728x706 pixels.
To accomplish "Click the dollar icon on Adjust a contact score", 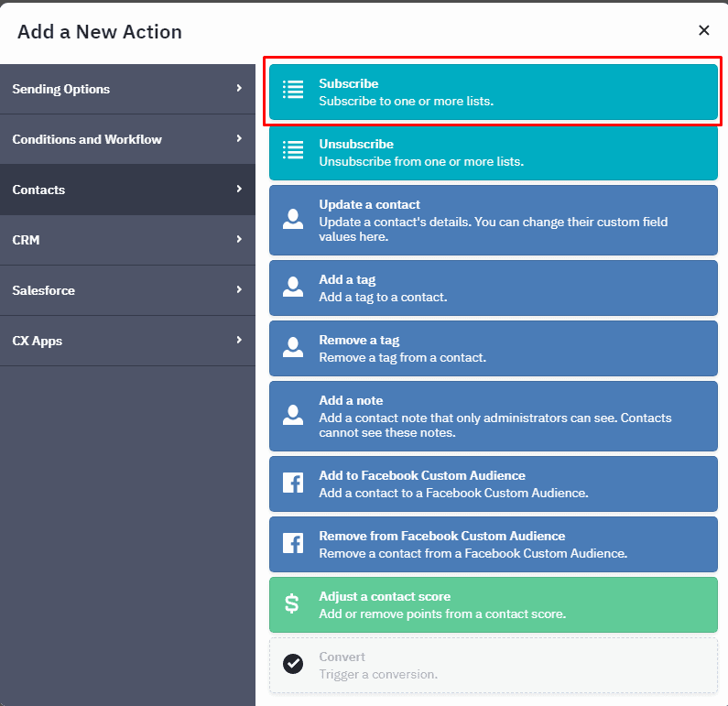I will (x=292, y=603).
